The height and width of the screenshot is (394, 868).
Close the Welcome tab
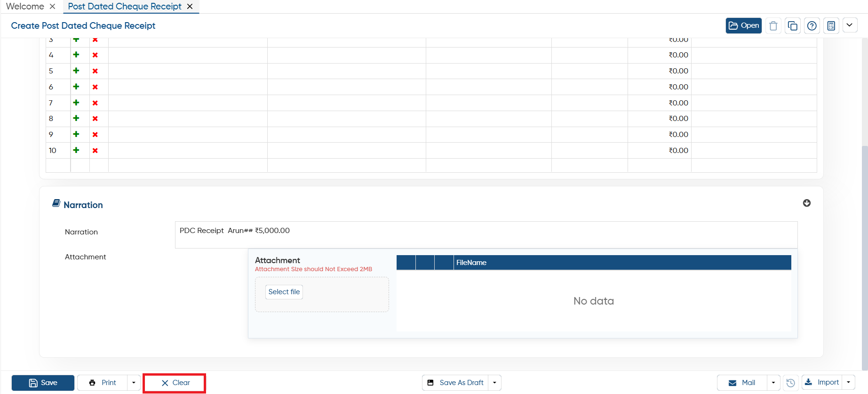point(53,7)
